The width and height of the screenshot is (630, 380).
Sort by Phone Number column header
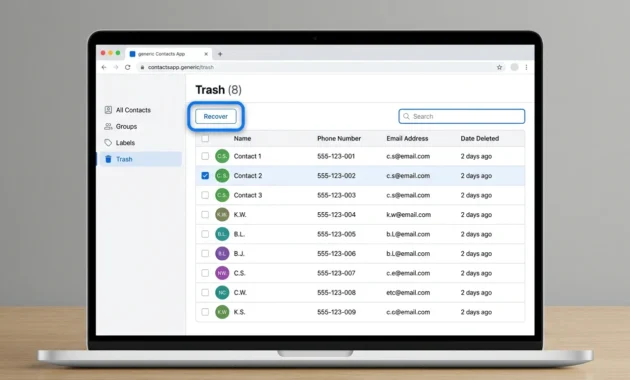pyautogui.click(x=339, y=139)
